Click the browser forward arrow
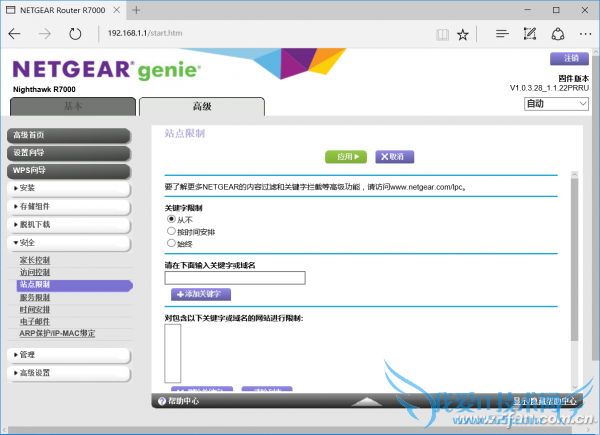 pyautogui.click(x=45, y=34)
